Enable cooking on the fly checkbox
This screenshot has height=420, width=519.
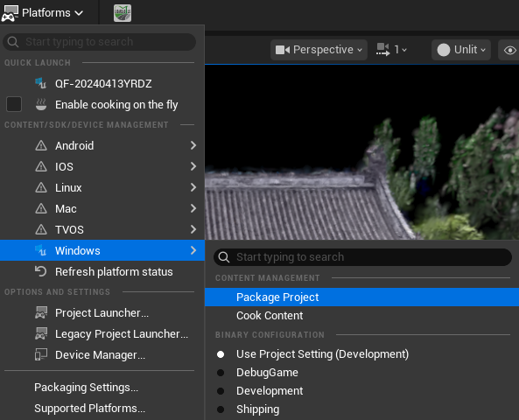click(x=14, y=104)
